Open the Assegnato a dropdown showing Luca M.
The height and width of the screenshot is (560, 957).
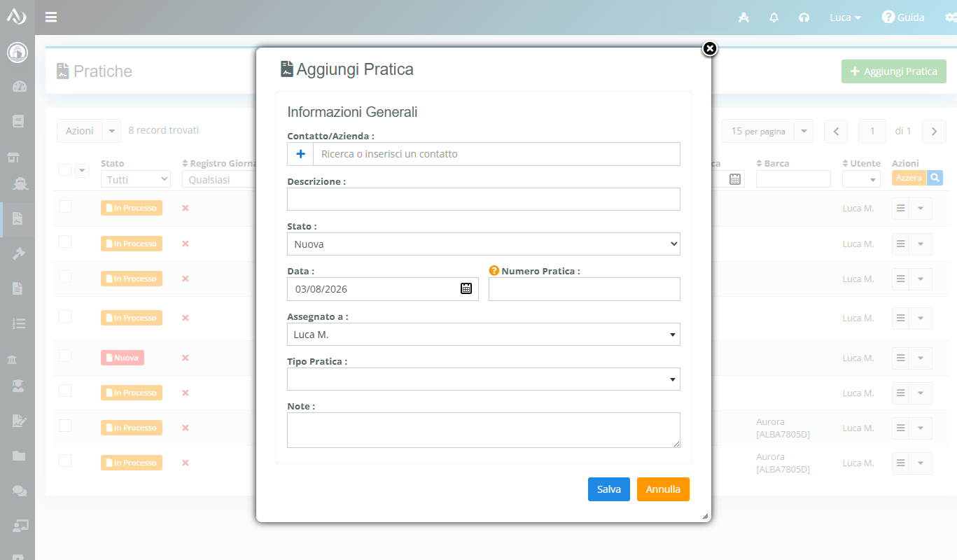pos(484,335)
